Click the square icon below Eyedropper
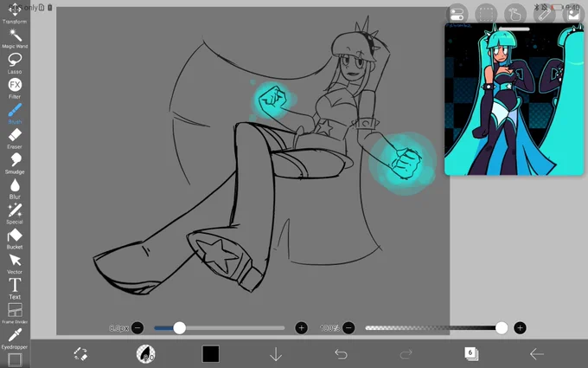The width and height of the screenshot is (588, 368). tap(15, 359)
